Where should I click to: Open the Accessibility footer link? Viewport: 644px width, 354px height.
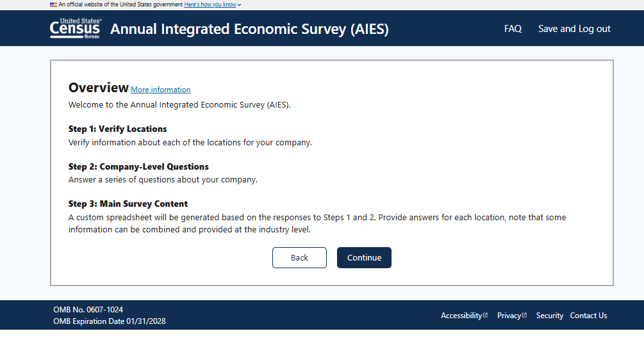point(461,316)
